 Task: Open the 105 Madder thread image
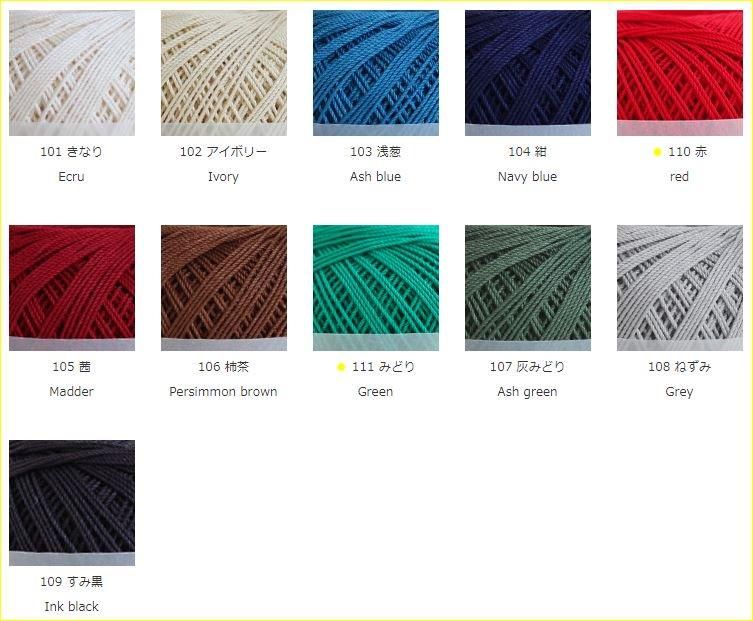[72, 288]
